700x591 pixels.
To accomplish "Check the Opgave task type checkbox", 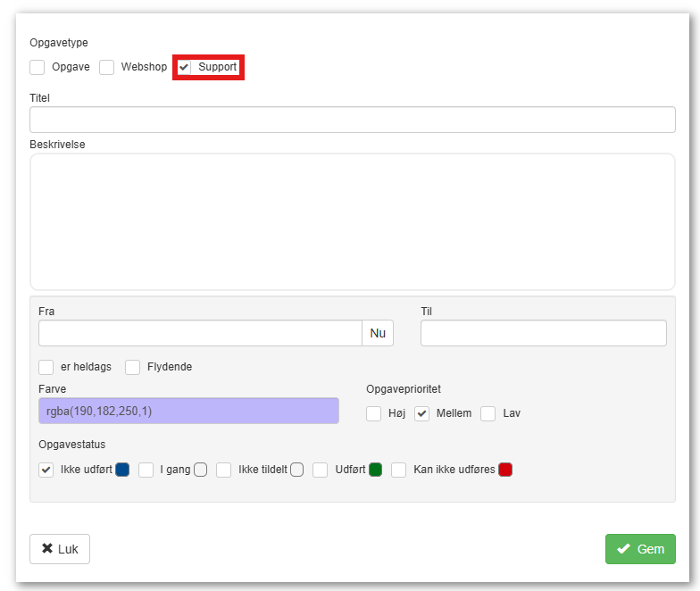I will (37, 68).
